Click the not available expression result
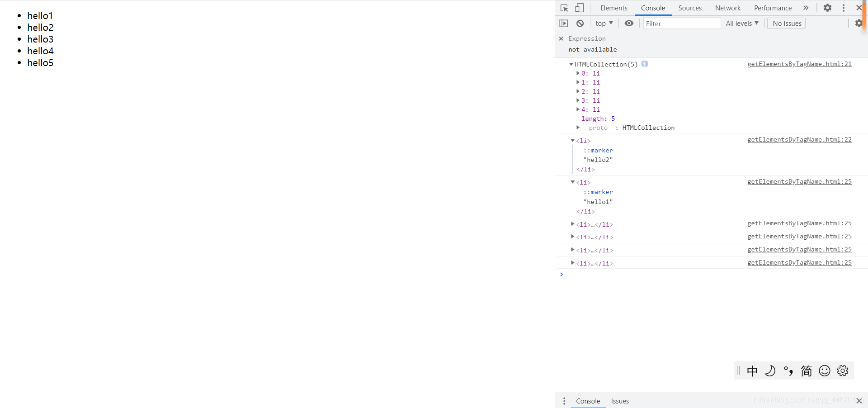This screenshot has width=868, height=408. click(593, 49)
